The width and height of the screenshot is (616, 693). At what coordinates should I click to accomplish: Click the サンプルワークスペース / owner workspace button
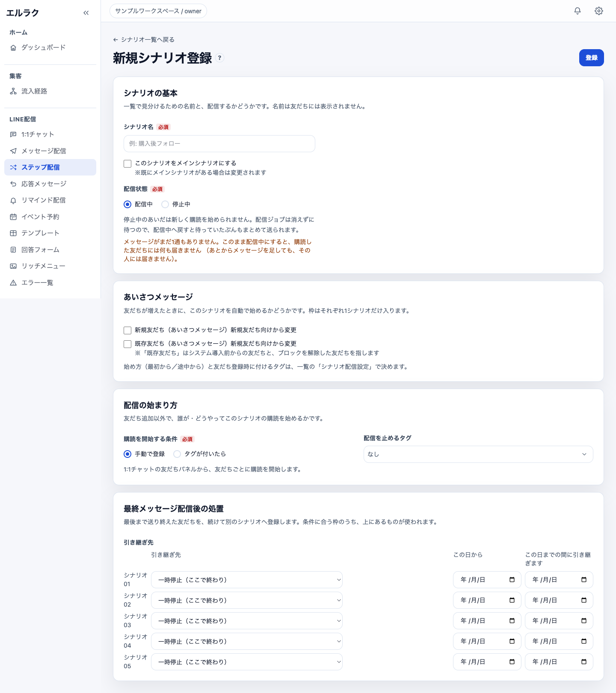coord(158,11)
